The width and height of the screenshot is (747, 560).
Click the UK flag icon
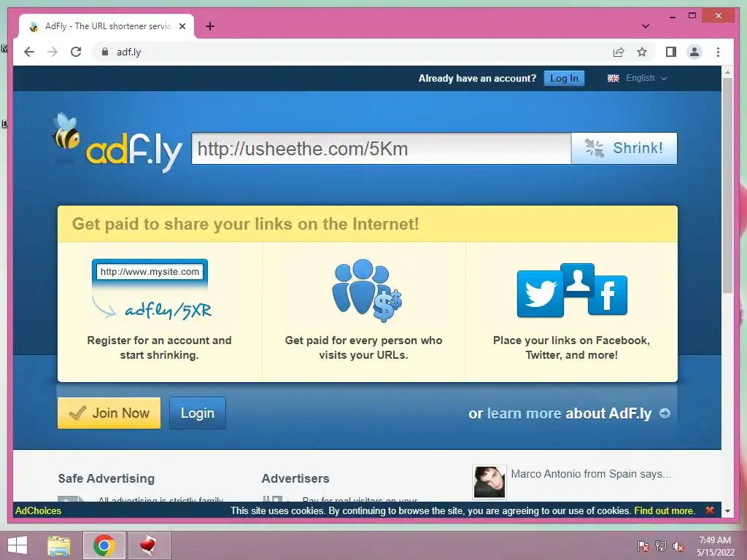point(613,78)
